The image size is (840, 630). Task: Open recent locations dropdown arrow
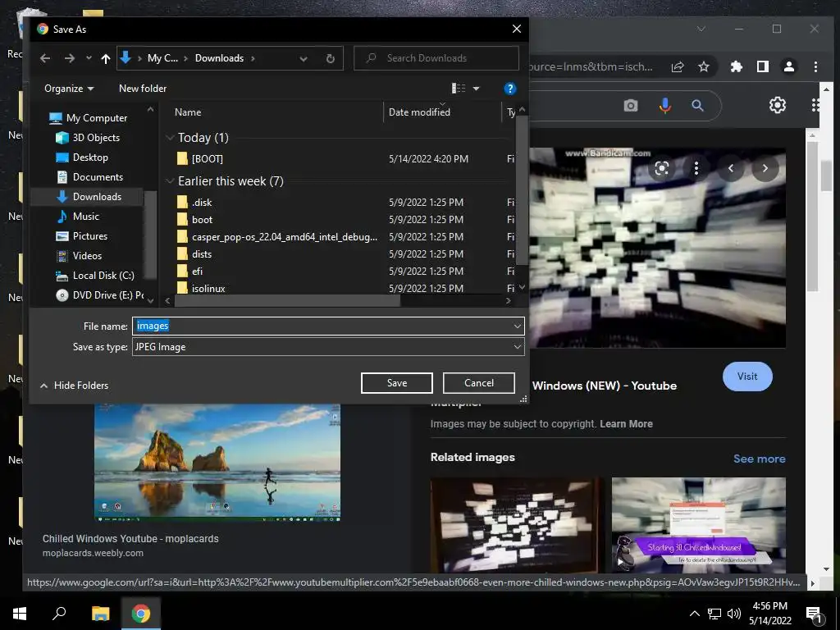(89, 58)
